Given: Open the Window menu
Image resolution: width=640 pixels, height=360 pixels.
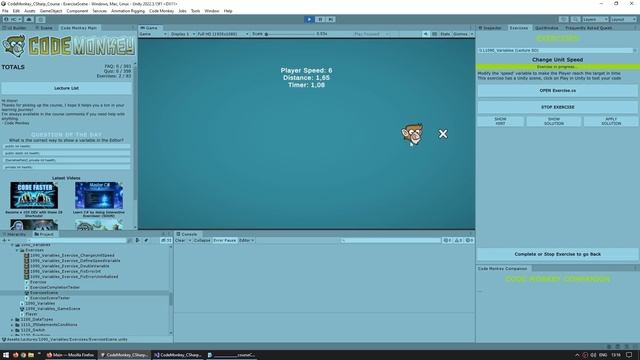Looking at the screenshot, I should coord(211,11).
